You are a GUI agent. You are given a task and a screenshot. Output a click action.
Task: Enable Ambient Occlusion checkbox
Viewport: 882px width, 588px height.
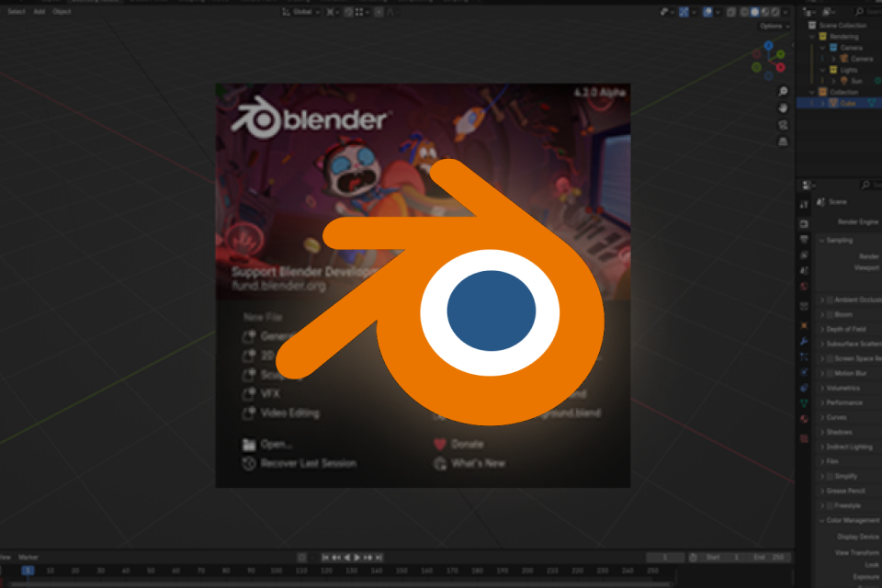point(831,300)
